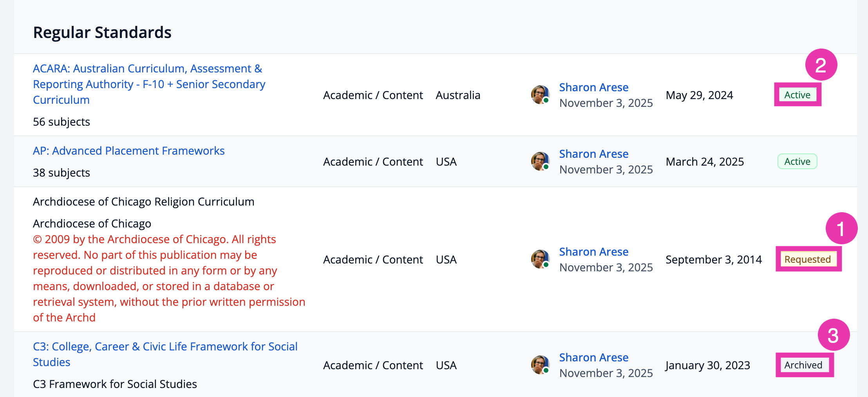Screen dimensions: 868x397
Task: Click 'USA' in the C3 row
Action: [x=446, y=365]
